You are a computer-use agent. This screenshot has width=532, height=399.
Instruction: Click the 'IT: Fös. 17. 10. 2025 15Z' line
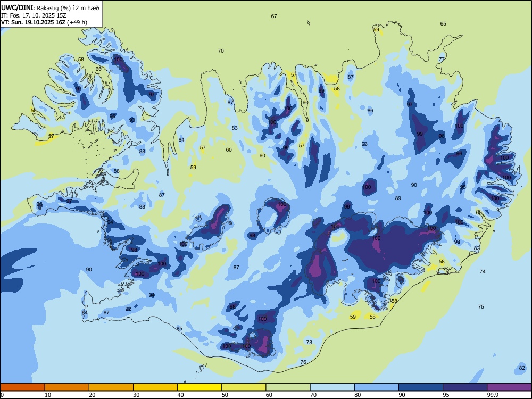click(x=34, y=15)
